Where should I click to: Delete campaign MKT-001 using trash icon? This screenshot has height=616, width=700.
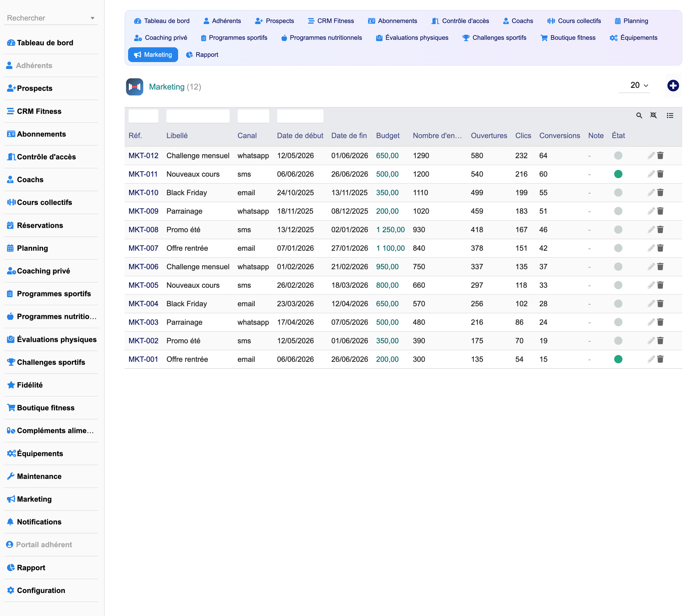[x=660, y=359]
